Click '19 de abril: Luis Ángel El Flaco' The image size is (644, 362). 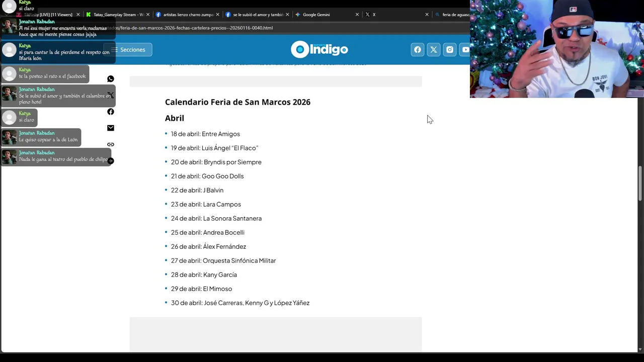pyautogui.click(x=214, y=148)
